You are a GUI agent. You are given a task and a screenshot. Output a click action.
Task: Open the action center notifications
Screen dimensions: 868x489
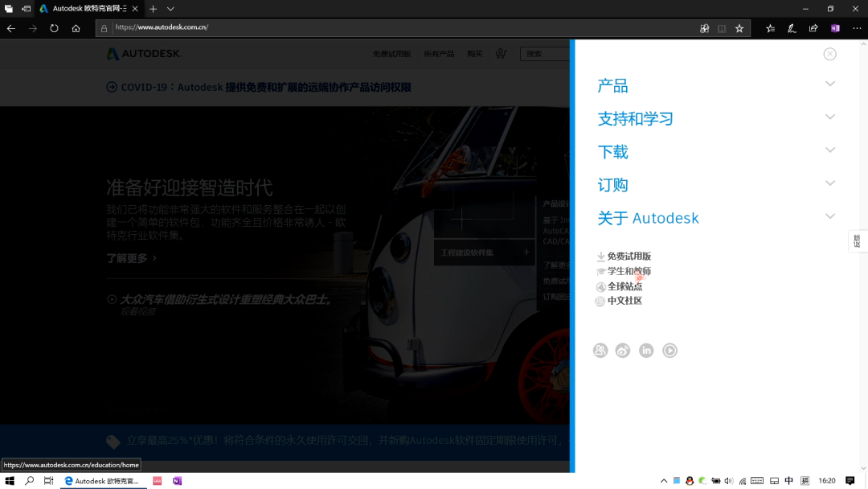(x=850, y=481)
